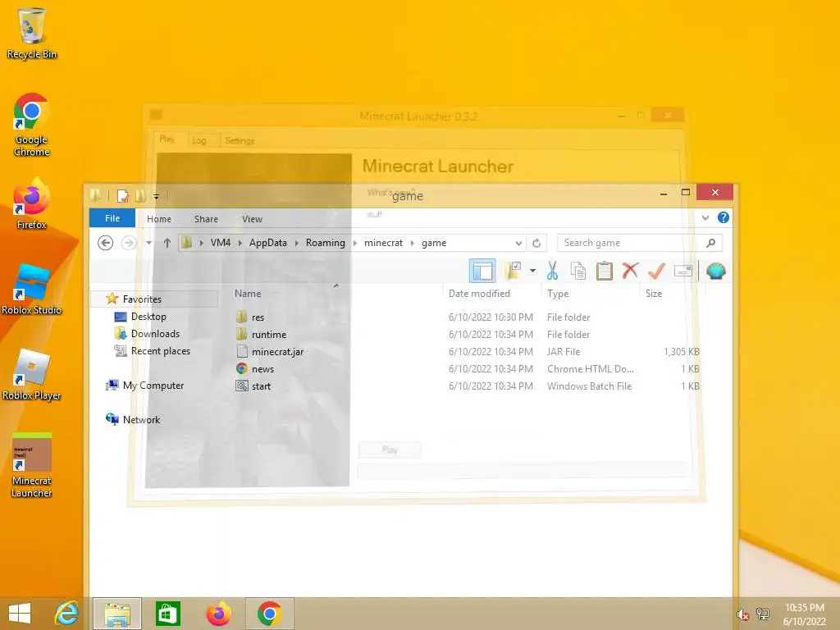The image size is (840, 630).
Task: Click the network tray icon
Action: pyautogui.click(x=763, y=614)
